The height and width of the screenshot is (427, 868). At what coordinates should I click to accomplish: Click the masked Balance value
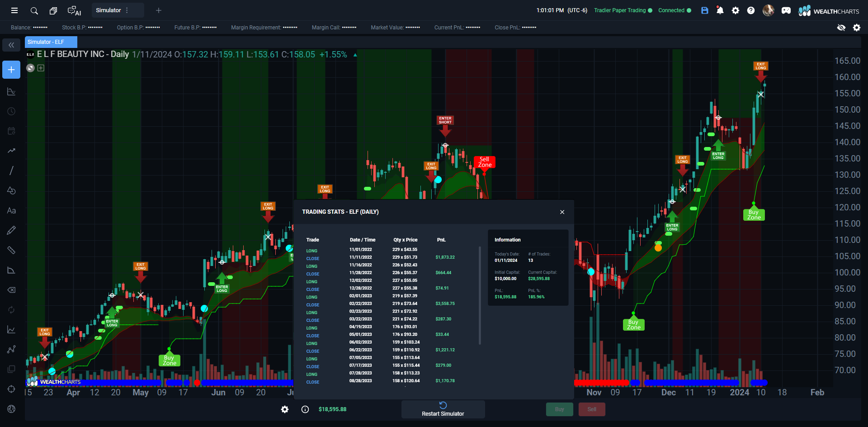click(x=40, y=28)
